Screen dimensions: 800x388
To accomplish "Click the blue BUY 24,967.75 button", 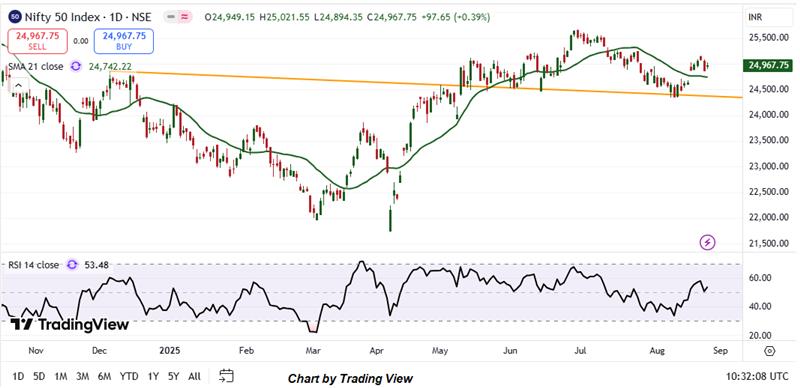I will point(123,41).
